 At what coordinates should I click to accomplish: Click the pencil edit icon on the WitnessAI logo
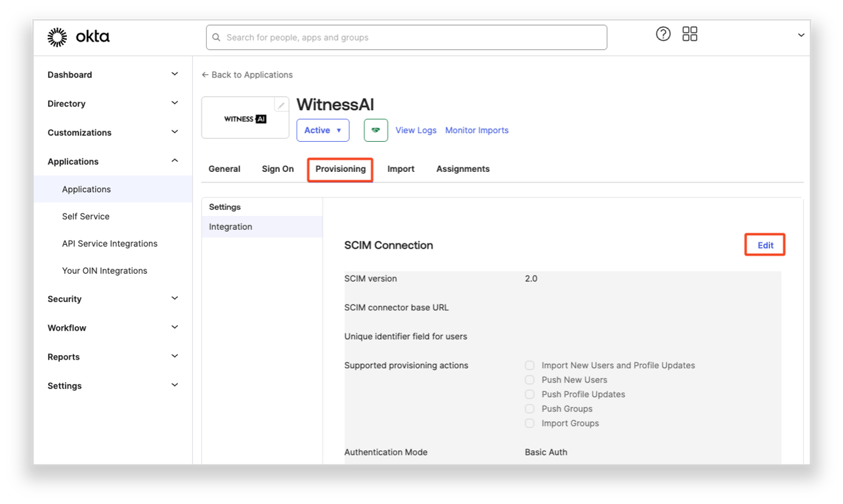(281, 105)
